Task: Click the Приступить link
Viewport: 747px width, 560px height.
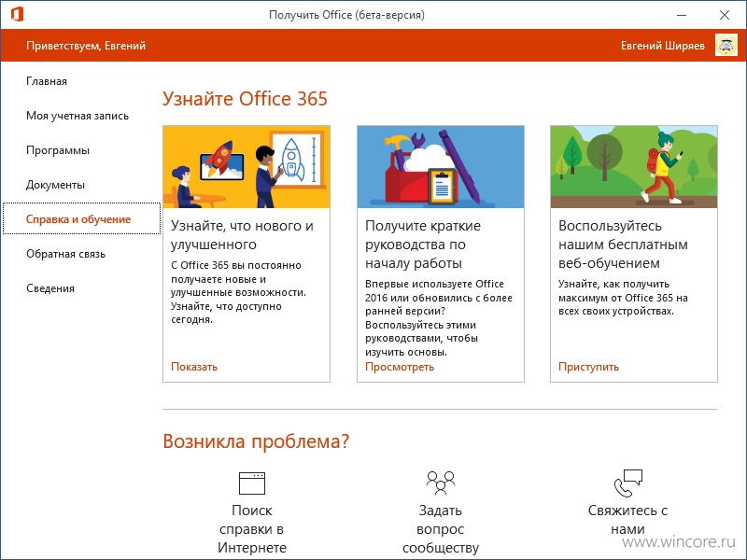Action: [x=588, y=367]
